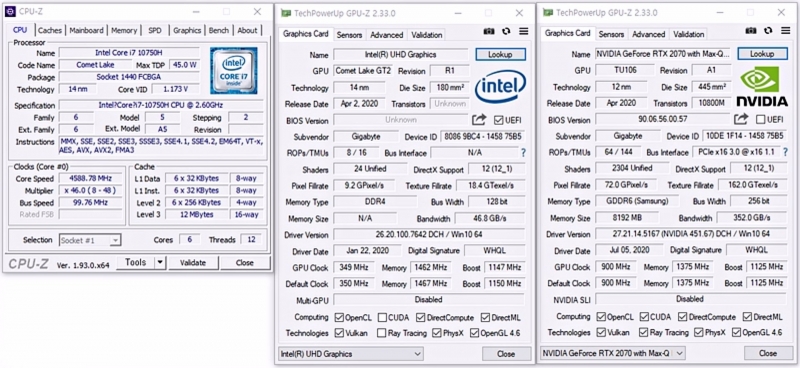Toggle DirectML checkbox in NVIDIA GPU-Z window
Image resolution: width=800 pixels, height=368 pixels.
[x=748, y=317]
